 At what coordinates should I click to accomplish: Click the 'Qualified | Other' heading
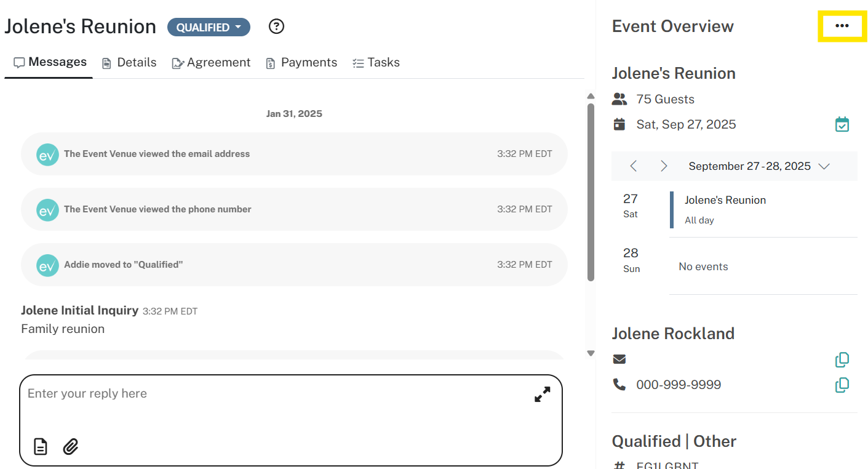point(674,441)
